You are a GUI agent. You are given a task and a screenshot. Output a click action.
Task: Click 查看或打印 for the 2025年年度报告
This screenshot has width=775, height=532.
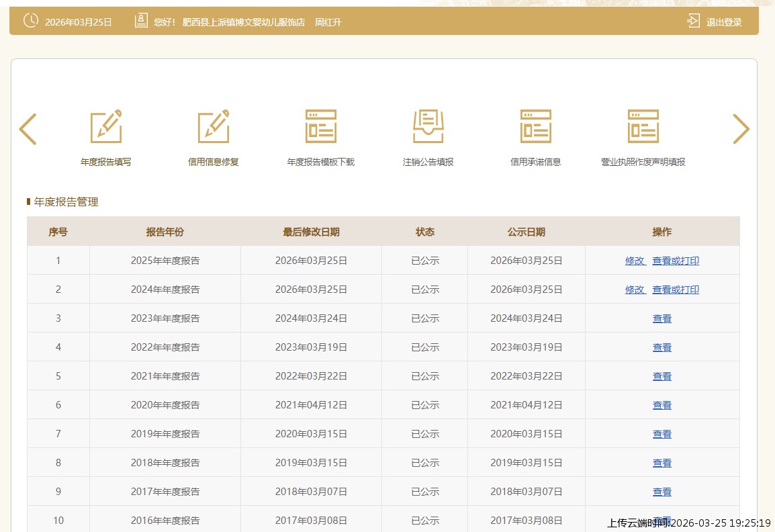pos(676,261)
